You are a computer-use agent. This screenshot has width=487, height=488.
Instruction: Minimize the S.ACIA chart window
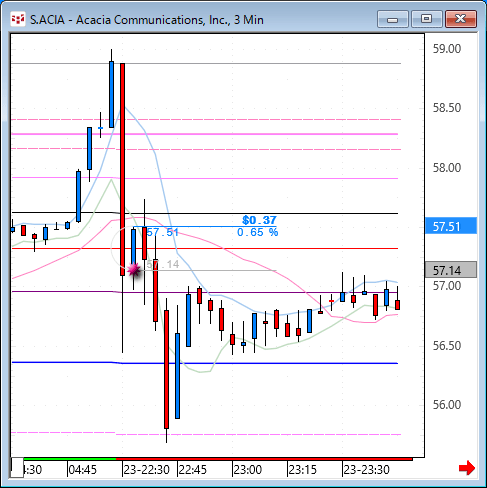click(393, 19)
